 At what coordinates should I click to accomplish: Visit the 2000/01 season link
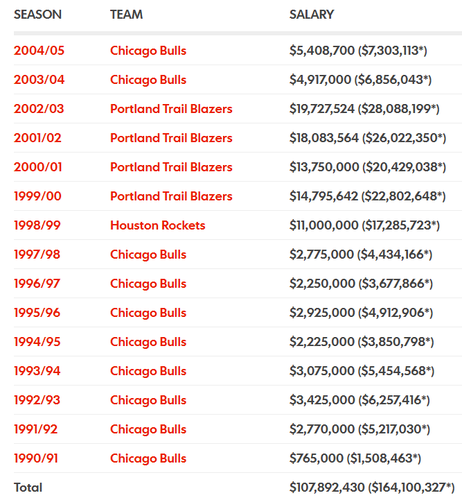38,167
